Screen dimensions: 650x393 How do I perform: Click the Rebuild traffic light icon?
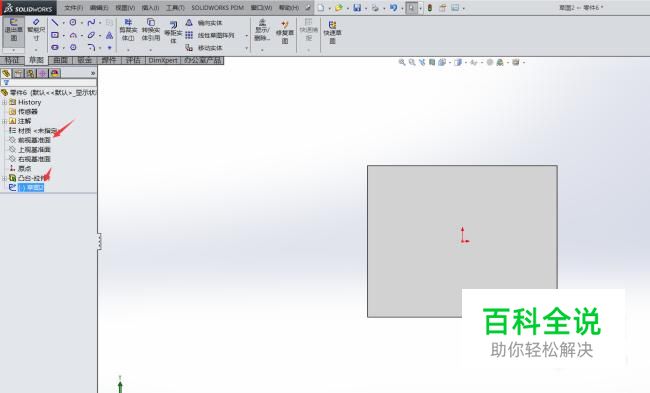tap(430, 7)
